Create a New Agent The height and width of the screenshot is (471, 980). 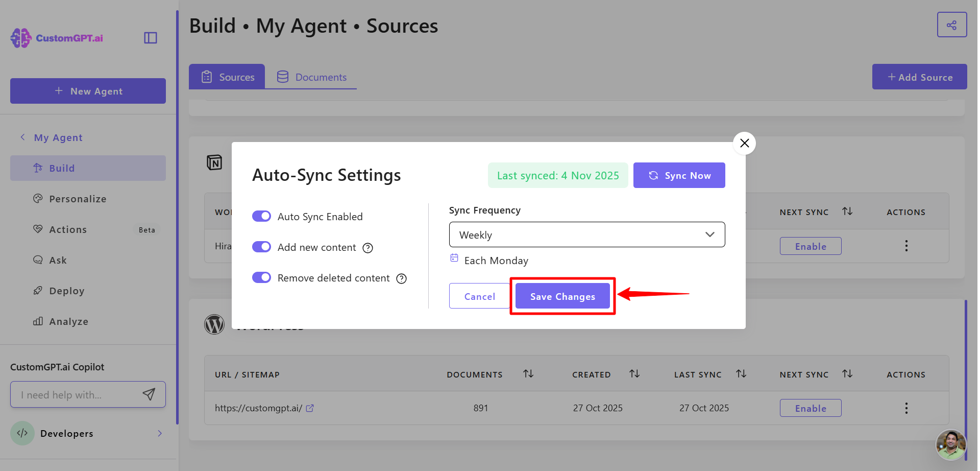click(x=88, y=91)
